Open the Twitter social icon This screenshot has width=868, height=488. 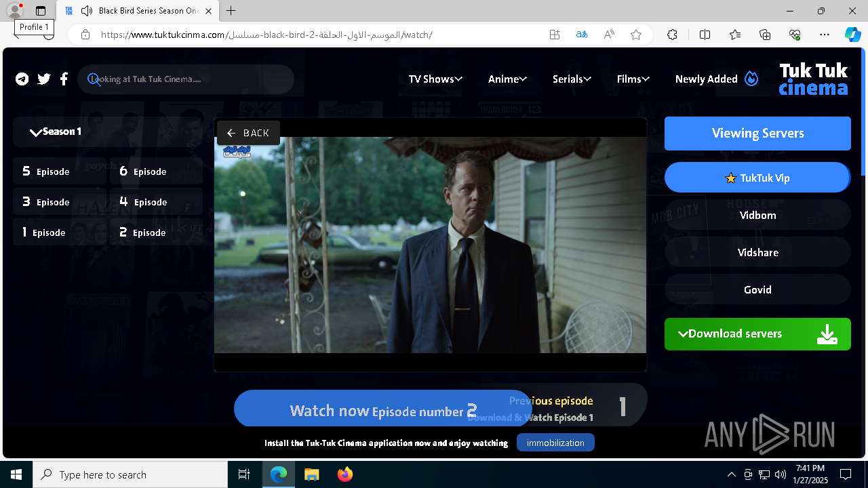44,79
